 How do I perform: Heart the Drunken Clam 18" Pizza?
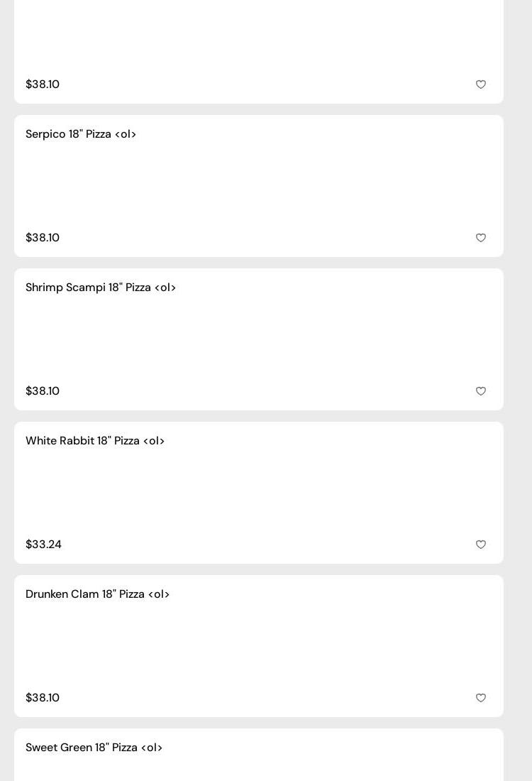(481, 698)
